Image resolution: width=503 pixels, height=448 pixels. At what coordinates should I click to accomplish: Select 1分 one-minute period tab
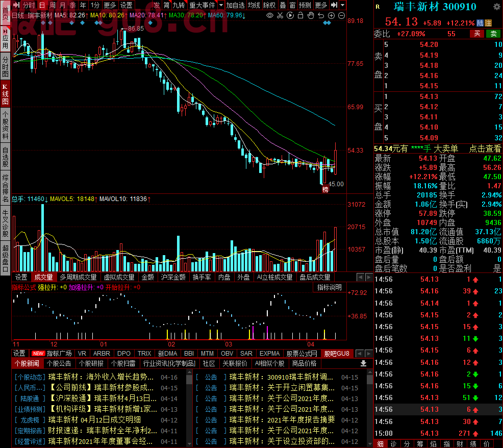[95, 5]
